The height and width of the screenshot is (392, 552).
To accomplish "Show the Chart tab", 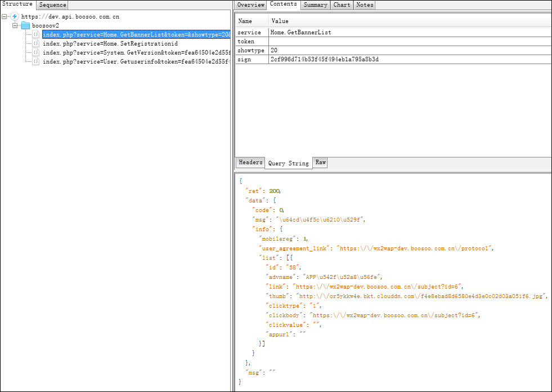I will pos(342,5).
